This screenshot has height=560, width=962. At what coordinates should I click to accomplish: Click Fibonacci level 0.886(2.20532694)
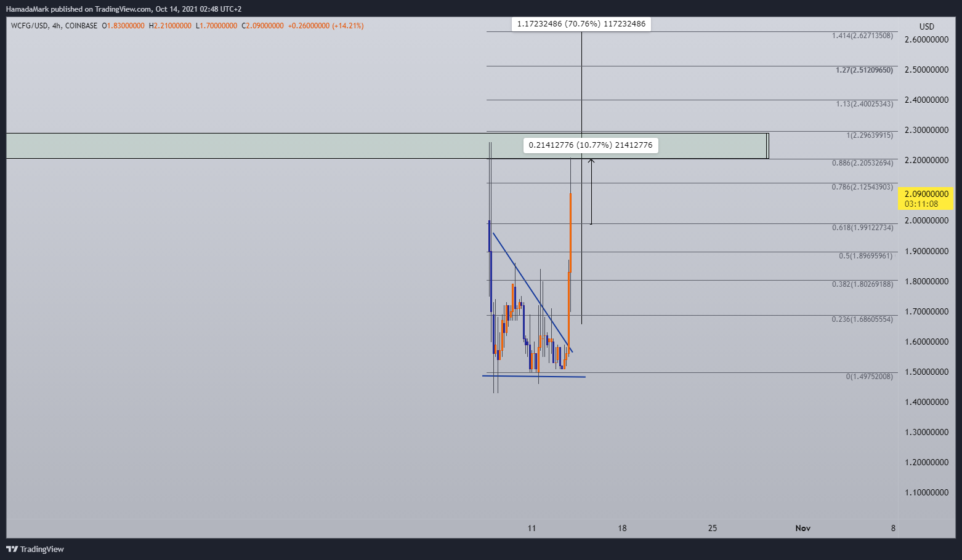pos(862,163)
